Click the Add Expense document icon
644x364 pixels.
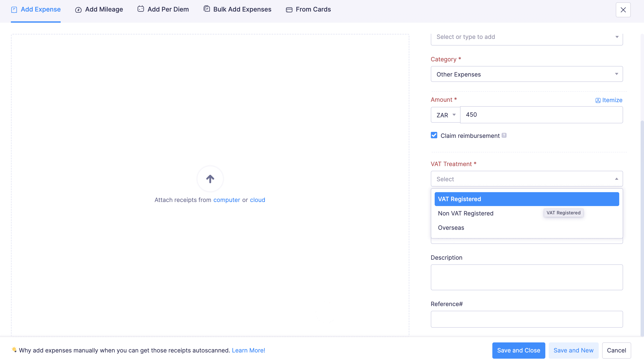point(14,10)
